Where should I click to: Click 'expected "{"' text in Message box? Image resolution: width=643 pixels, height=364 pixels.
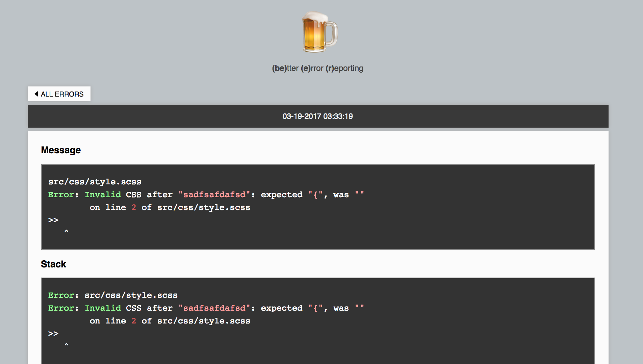(x=292, y=194)
